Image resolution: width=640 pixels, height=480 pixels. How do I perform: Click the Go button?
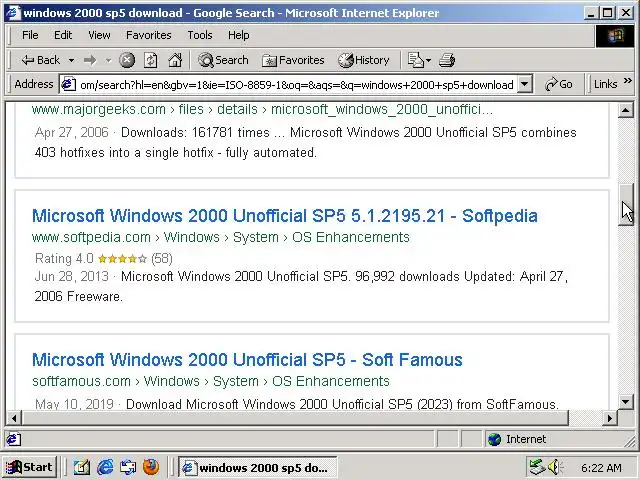pyautogui.click(x=558, y=84)
